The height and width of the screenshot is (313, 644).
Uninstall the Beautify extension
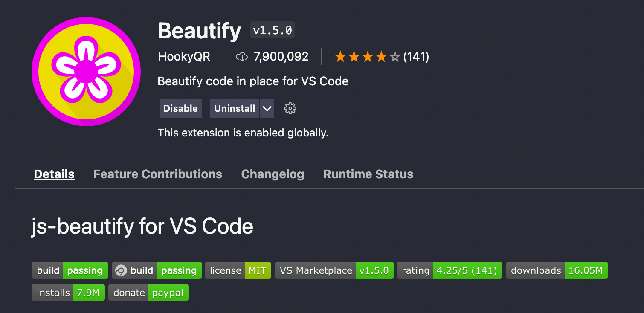(235, 108)
